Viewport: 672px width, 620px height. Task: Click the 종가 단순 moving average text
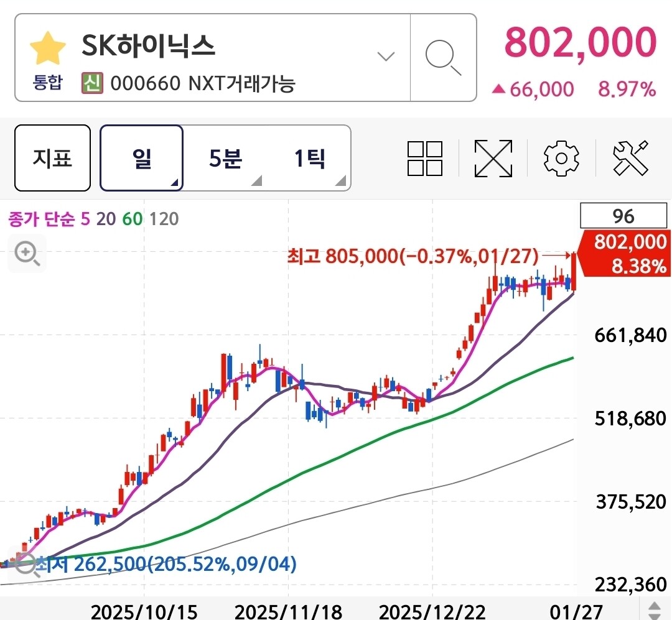pos(42,219)
